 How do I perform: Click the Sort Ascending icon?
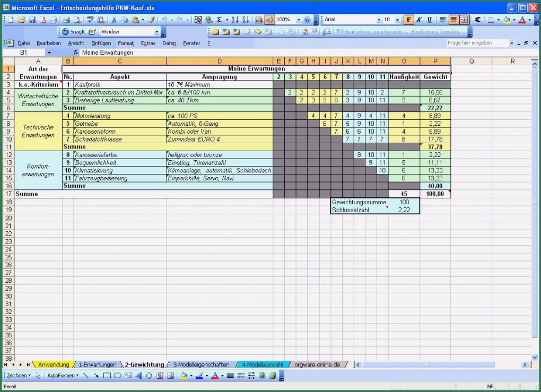click(x=234, y=19)
